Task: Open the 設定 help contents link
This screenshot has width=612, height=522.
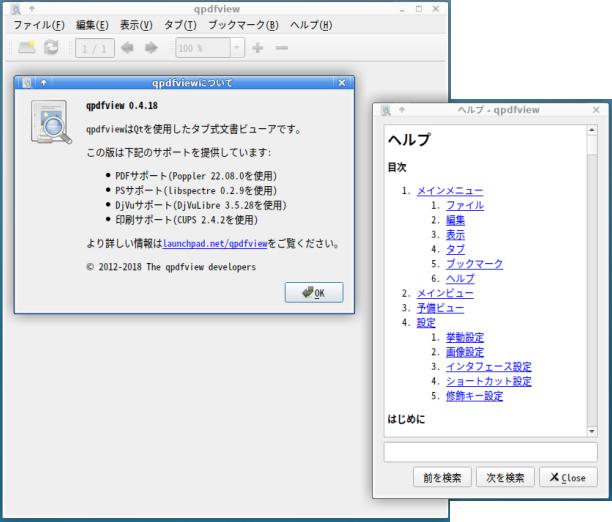Action: click(426, 323)
